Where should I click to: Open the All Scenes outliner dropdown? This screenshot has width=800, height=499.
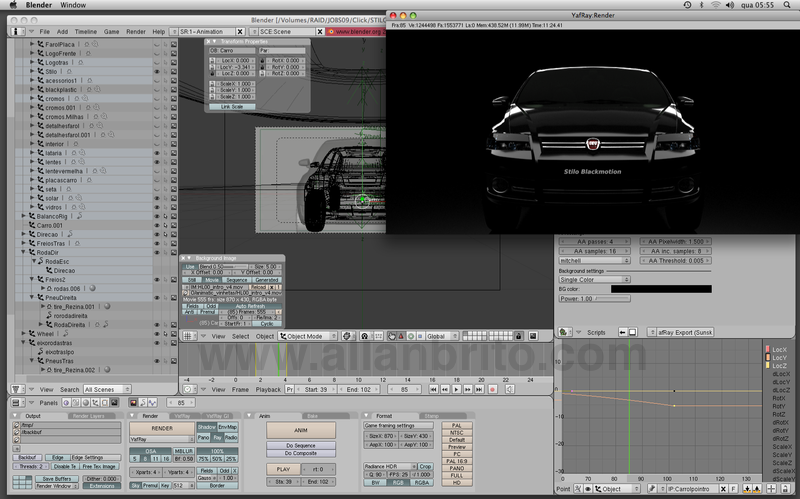tap(107, 389)
